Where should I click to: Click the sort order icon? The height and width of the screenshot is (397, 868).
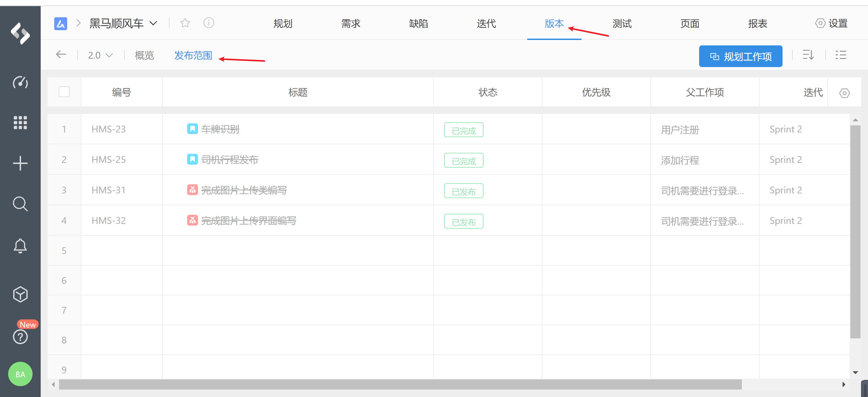click(808, 55)
